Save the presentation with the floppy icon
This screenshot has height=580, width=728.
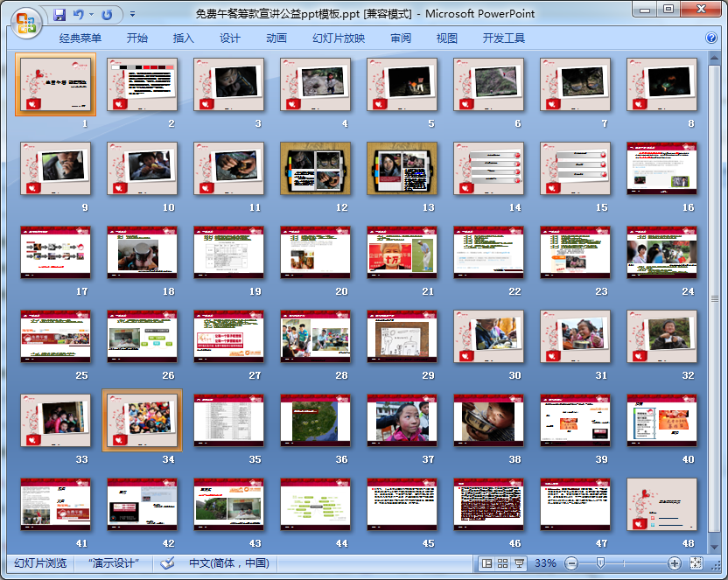(x=59, y=15)
